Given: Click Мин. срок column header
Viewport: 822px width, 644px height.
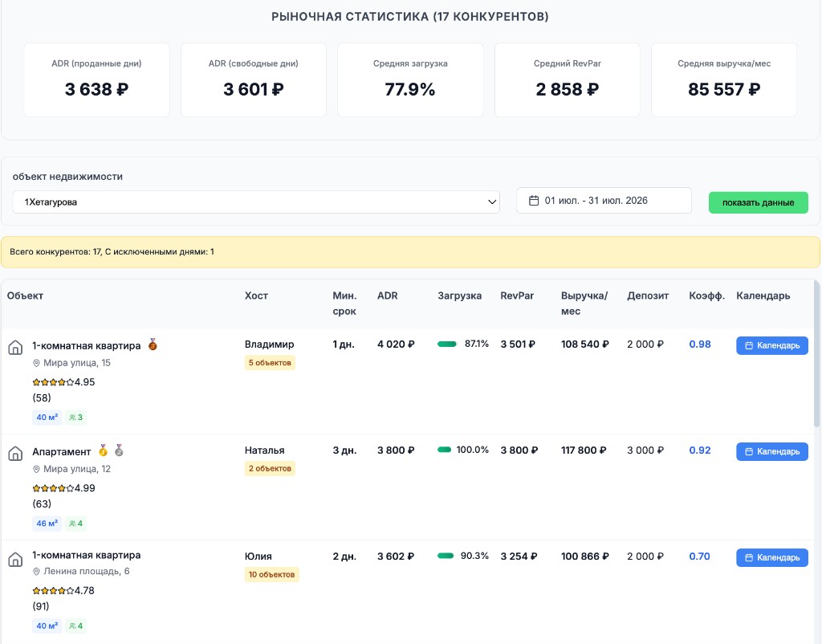Looking at the screenshot, I should pos(344,303).
